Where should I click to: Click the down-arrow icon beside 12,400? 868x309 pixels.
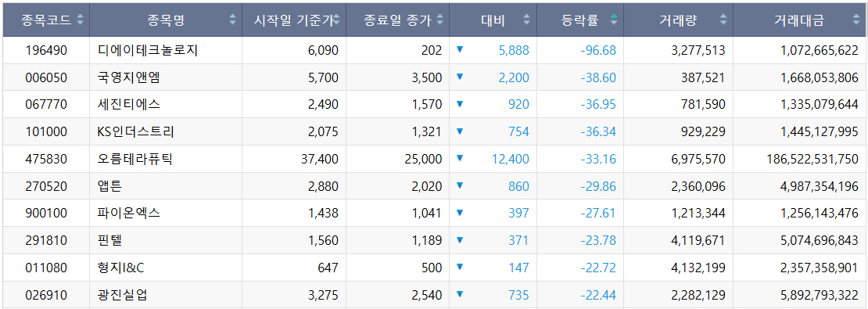click(460, 158)
